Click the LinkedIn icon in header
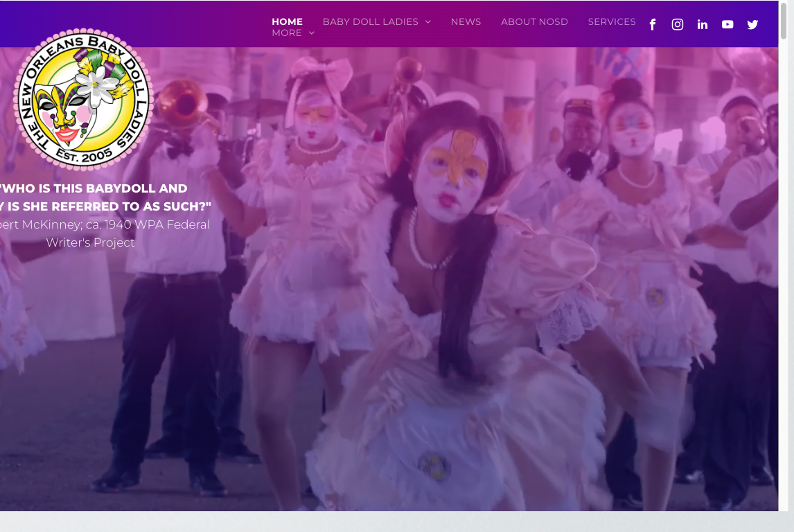Image resolution: width=794 pixels, height=532 pixels. [703, 25]
